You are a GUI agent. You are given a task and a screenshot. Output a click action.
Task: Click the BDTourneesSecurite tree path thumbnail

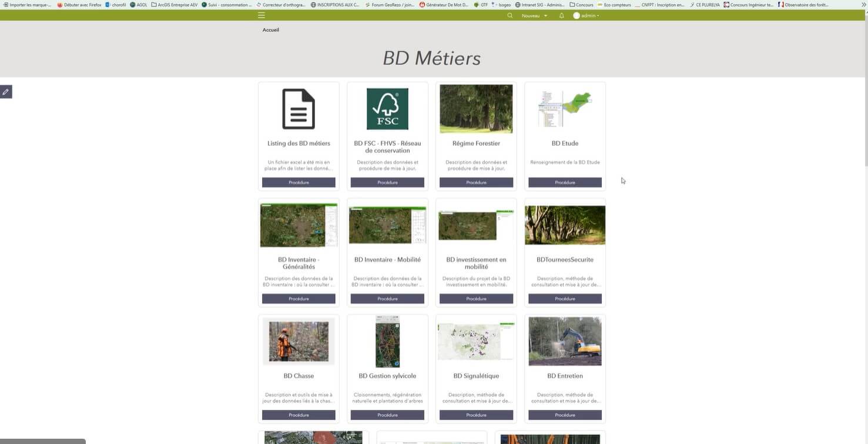[565, 225]
